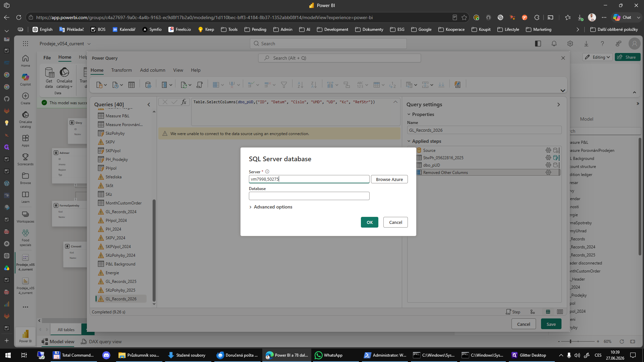Click zoom in plus beside 60%

[x=598, y=342]
